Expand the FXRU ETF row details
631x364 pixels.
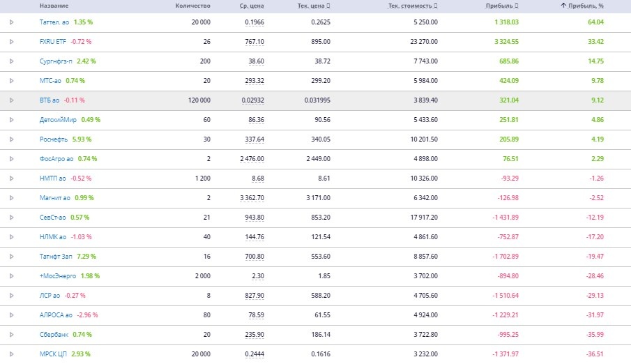pos(11,42)
